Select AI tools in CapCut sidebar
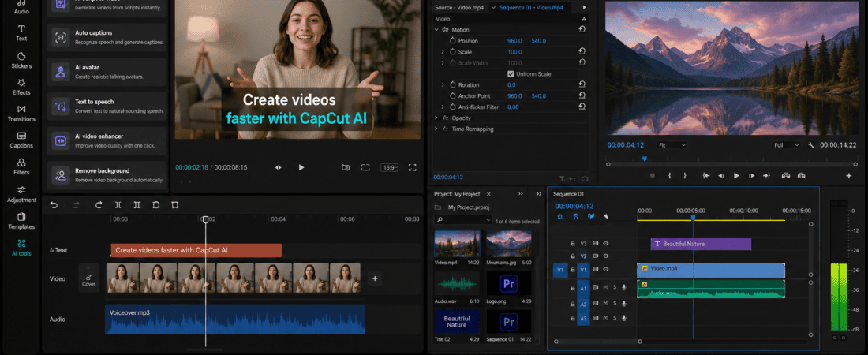The image size is (868, 355). pyautogui.click(x=21, y=248)
